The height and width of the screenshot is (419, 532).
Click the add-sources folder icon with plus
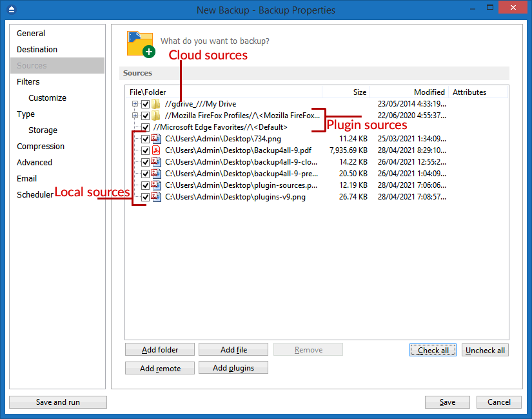point(141,45)
